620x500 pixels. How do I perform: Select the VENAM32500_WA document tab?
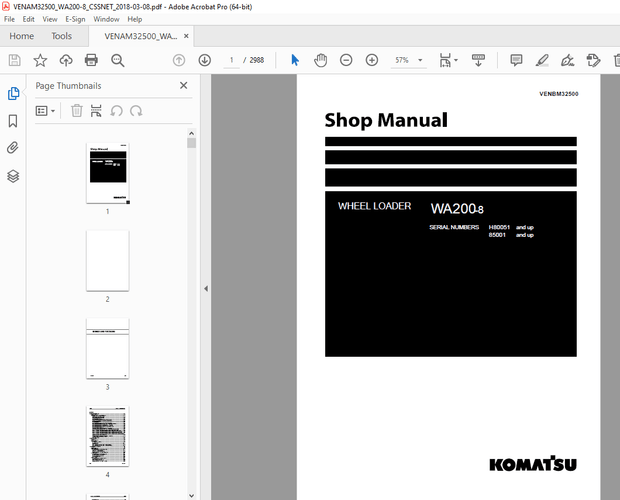click(x=141, y=36)
